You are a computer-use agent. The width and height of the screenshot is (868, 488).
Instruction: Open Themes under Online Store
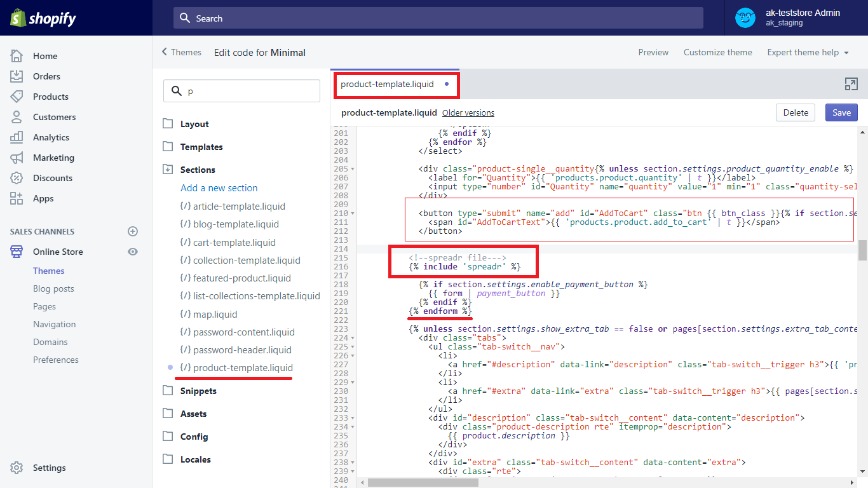[49, 271]
